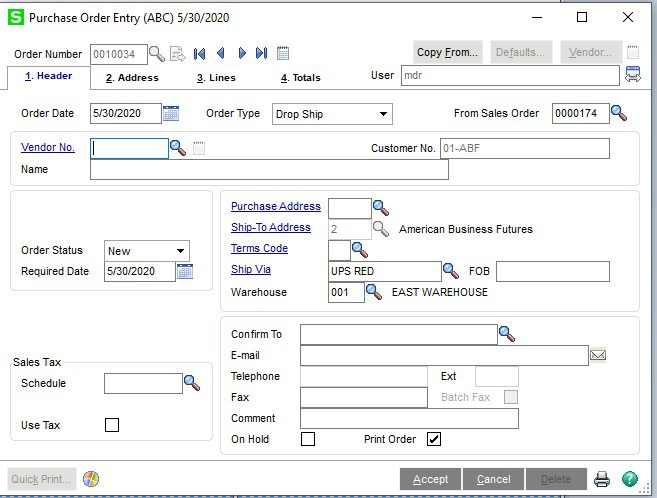Open the green help icon
657x498 pixels.
pos(630,479)
